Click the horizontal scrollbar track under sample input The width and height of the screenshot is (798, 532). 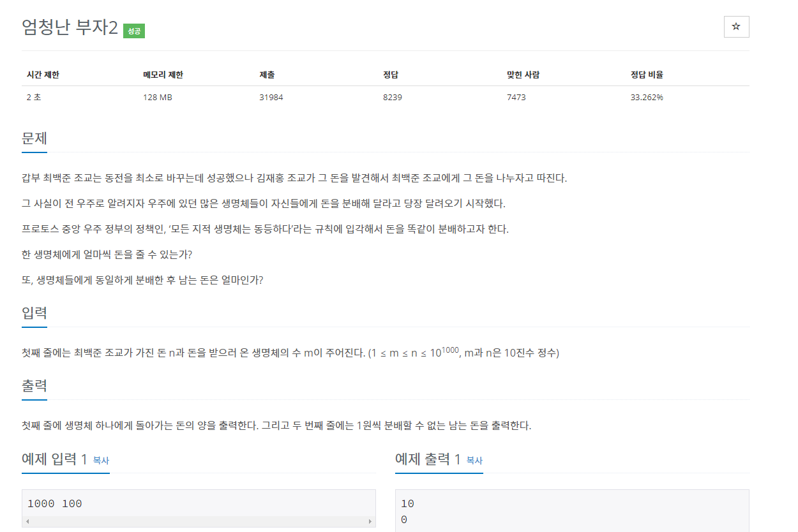(x=199, y=521)
